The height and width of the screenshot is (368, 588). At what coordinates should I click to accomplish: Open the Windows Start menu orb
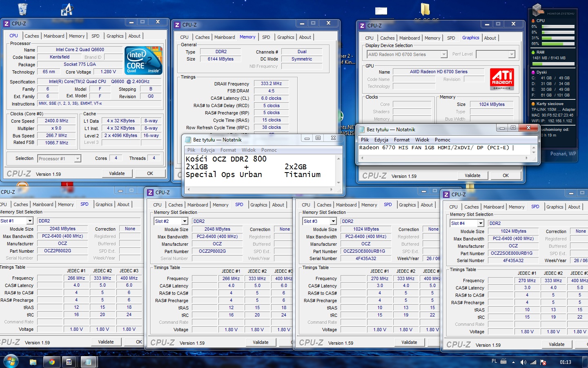(x=11, y=361)
